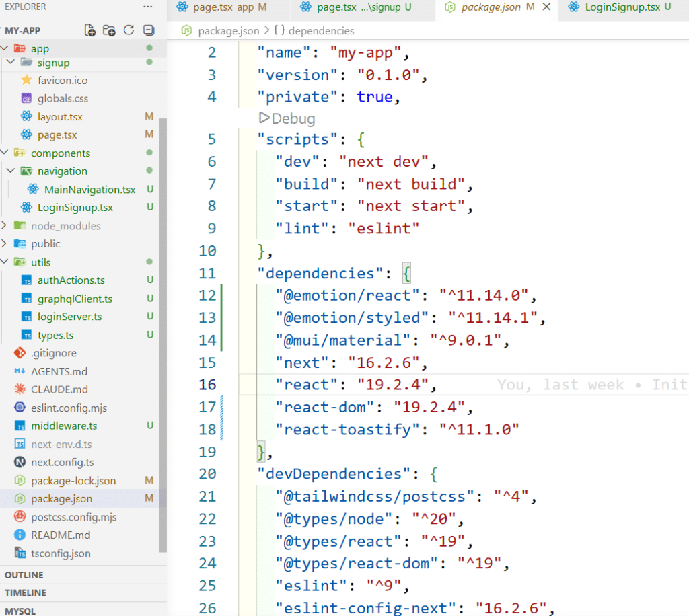This screenshot has width=689, height=616.
Task: Open .gitignore file
Action: click(54, 353)
